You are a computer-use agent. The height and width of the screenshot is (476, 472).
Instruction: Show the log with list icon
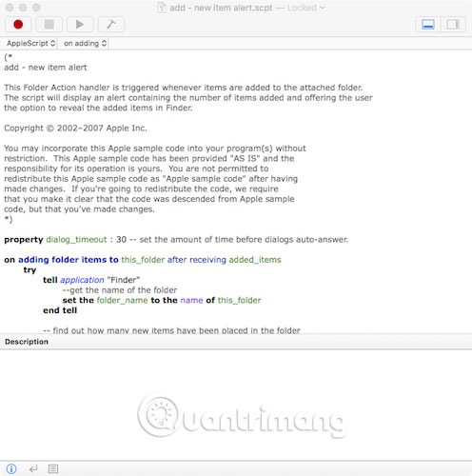click(53, 468)
